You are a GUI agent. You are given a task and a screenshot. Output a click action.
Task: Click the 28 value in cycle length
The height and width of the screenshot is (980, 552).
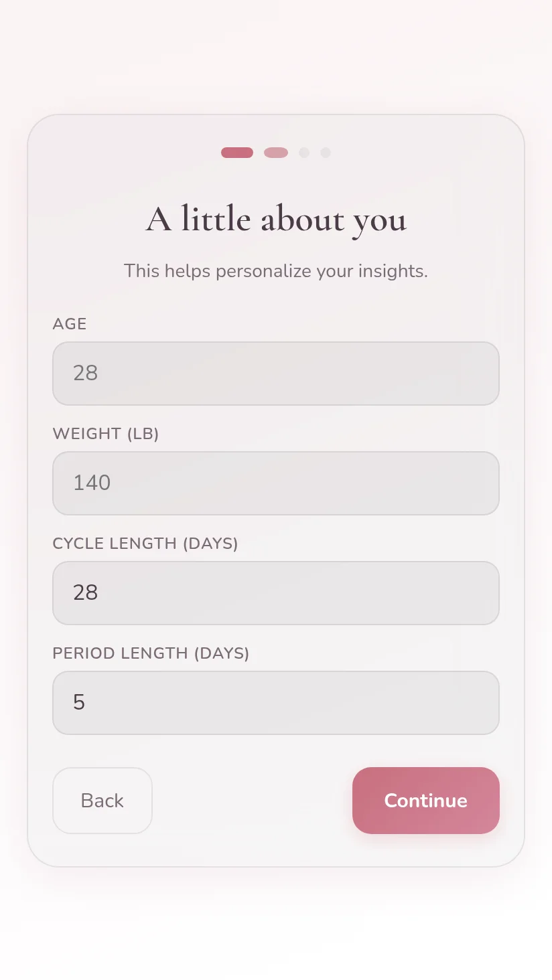(x=86, y=592)
